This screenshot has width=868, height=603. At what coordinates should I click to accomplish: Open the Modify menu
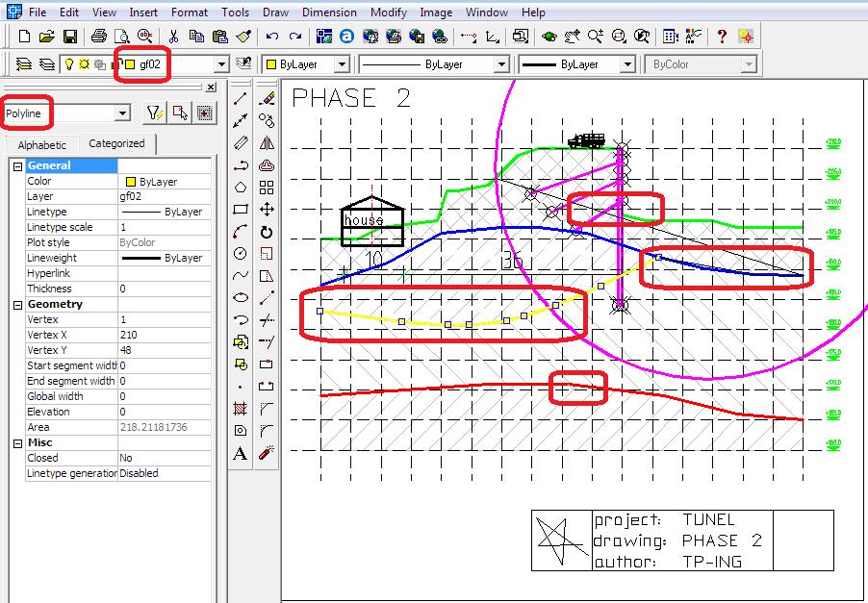(389, 13)
